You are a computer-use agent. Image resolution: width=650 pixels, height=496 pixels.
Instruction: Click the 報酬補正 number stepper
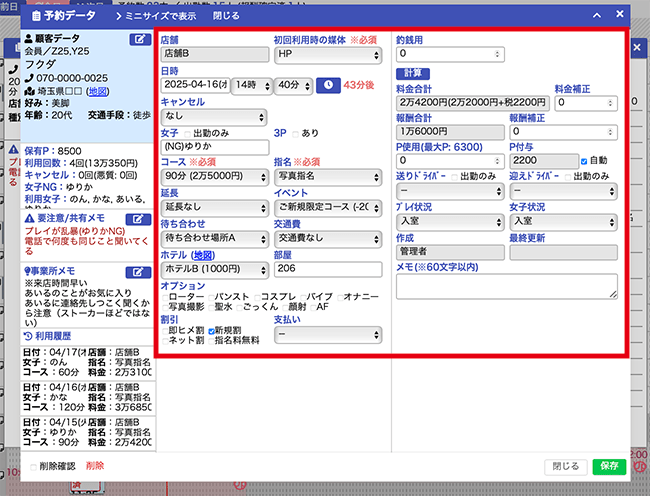click(610, 132)
